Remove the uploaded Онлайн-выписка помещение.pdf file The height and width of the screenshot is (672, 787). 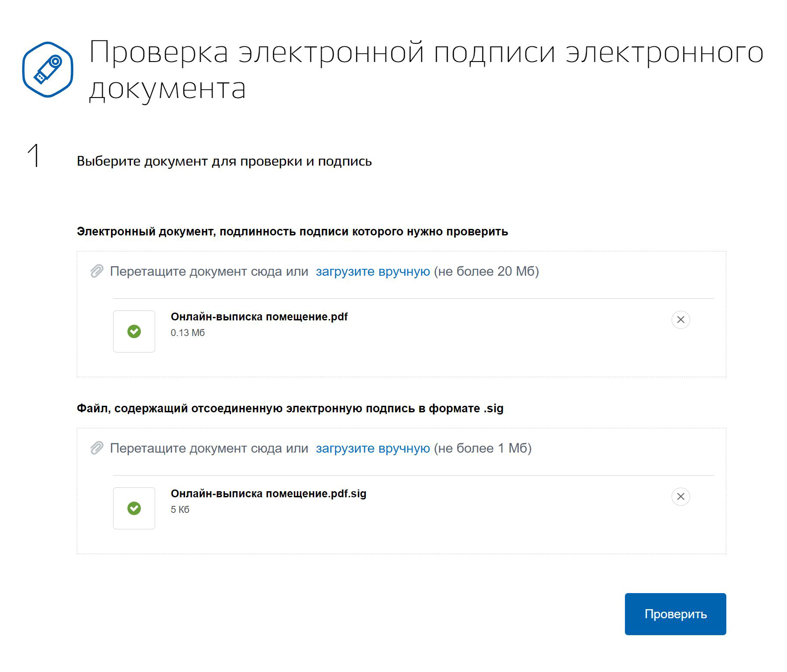(680, 320)
